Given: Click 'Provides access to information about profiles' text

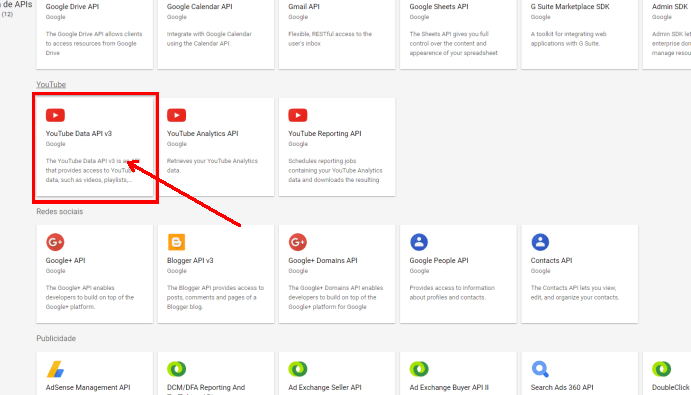Looking at the screenshot, I should pyautogui.click(x=452, y=292).
